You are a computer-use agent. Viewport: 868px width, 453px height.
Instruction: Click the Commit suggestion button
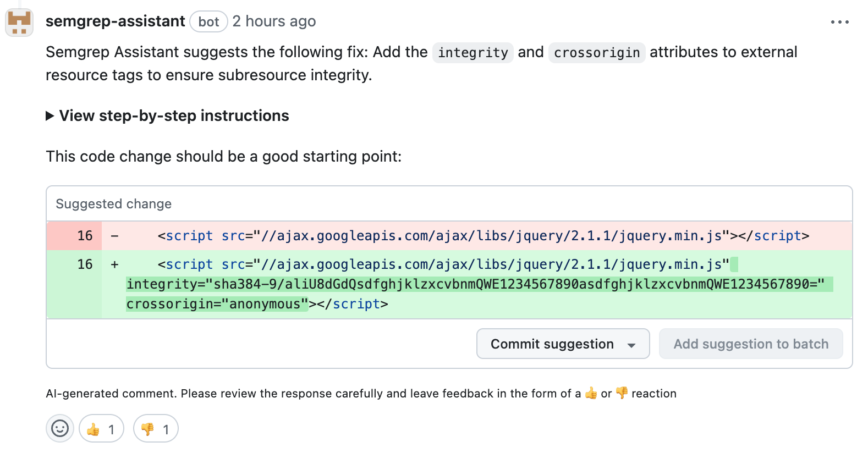[552, 344]
